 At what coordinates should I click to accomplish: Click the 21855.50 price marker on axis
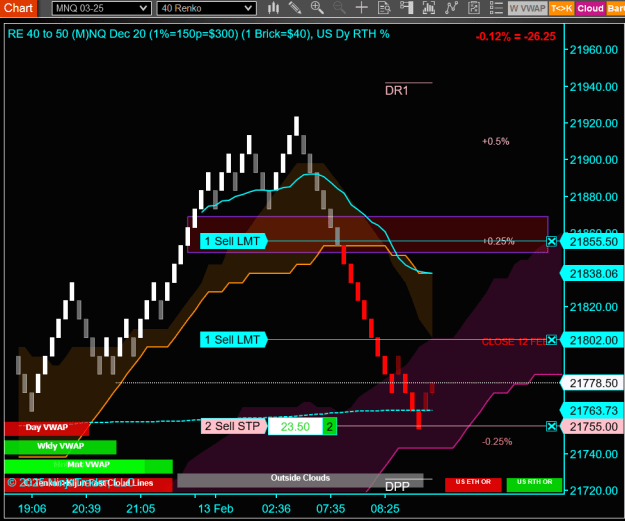point(593,242)
